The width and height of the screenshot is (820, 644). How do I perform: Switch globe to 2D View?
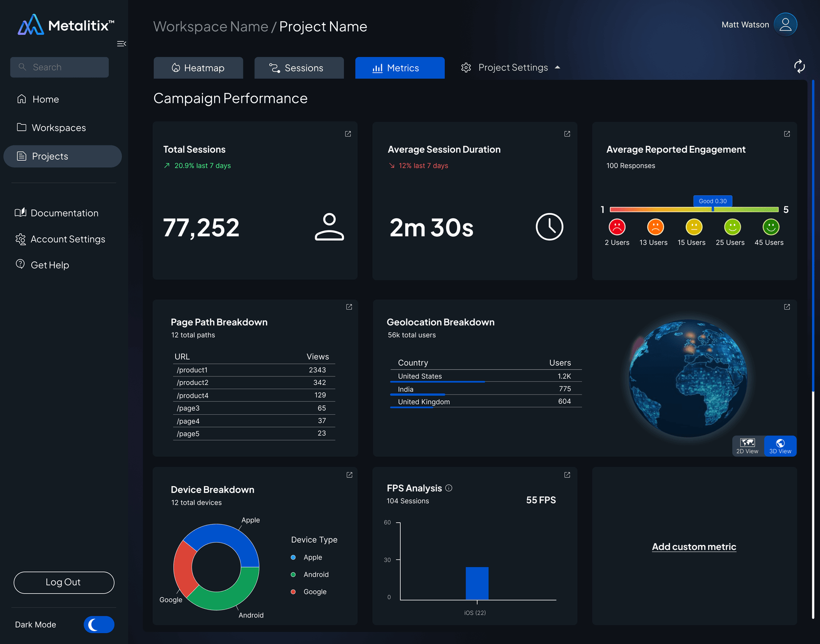747,446
